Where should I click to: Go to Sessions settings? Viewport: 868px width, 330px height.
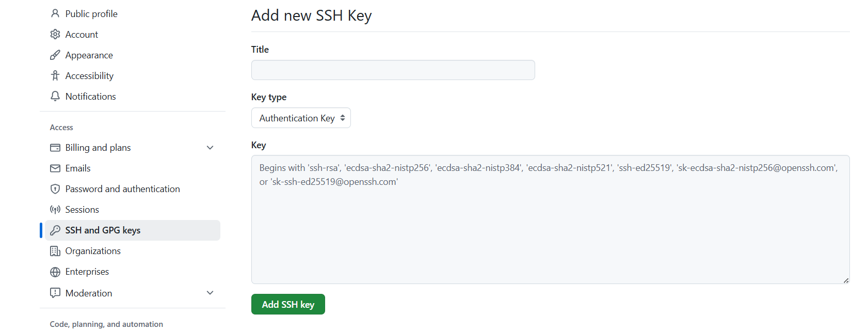point(82,209)
